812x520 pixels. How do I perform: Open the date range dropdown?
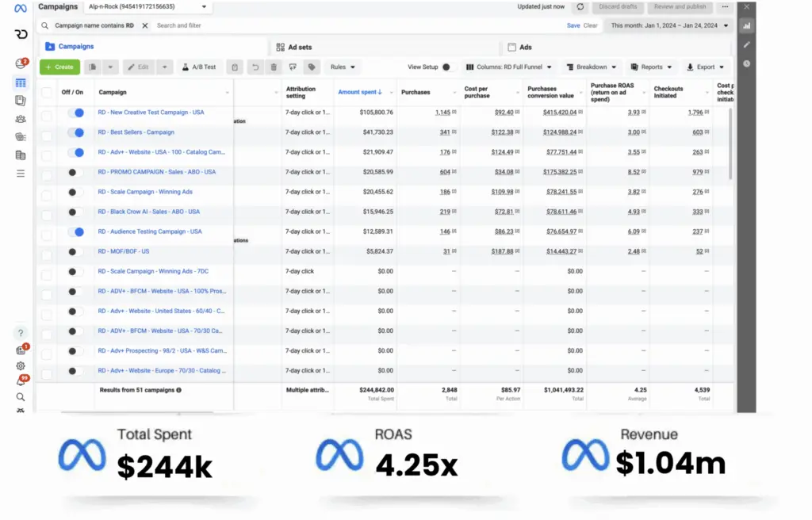(669, 25)
